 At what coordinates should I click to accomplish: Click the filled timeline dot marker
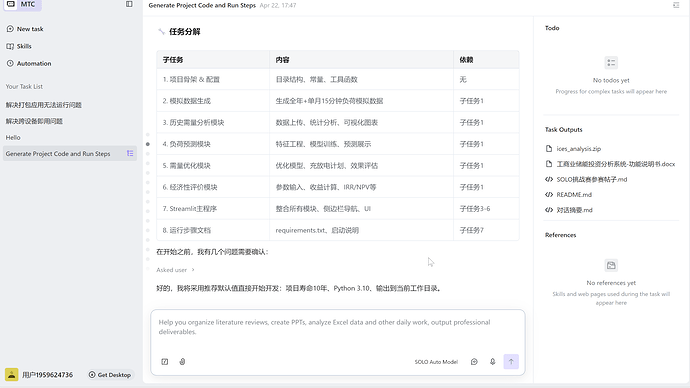[148, 144]
